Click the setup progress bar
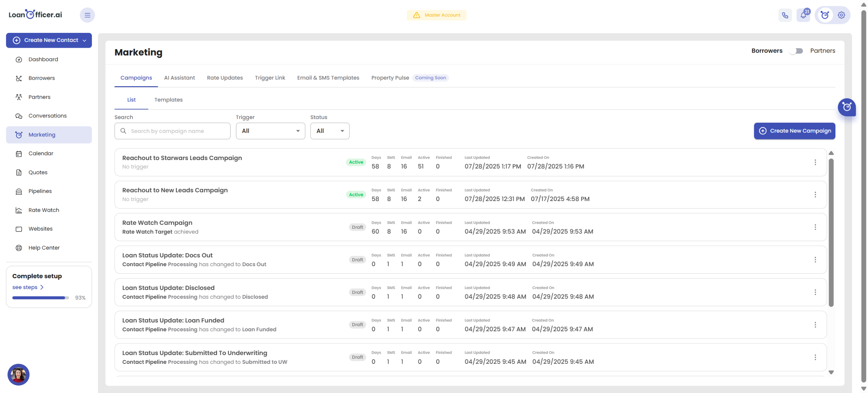Screen dimensions: 868x393 point(40,298)
